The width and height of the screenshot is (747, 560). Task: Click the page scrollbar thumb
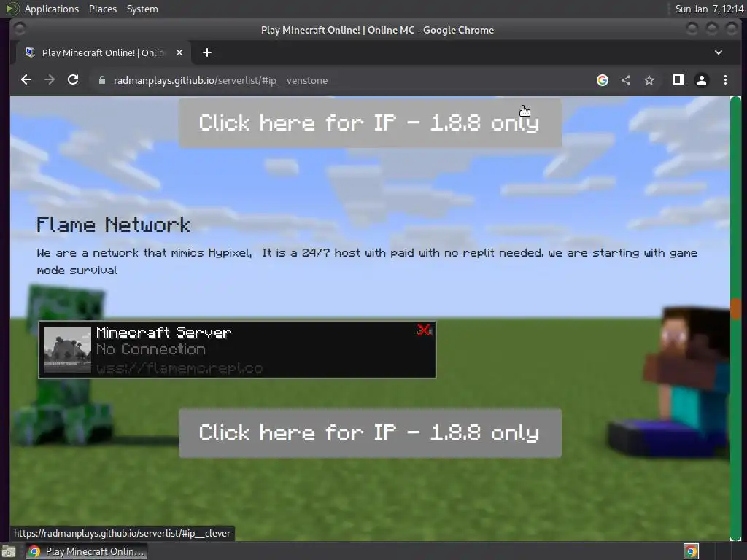(x=735, y=308)
